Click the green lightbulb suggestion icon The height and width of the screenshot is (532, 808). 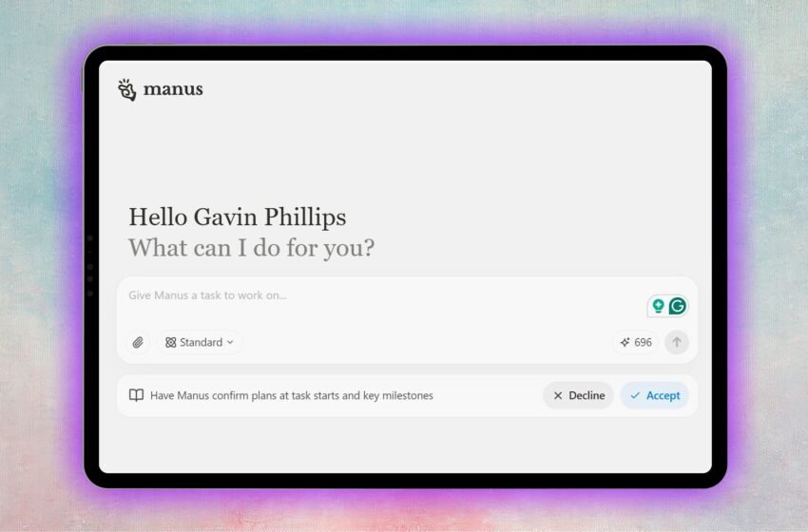tap(658, 306)
